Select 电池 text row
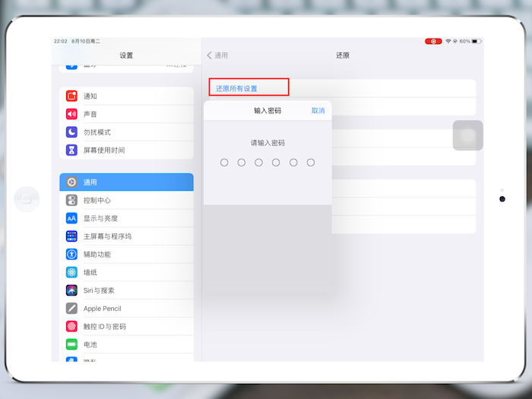The image size is (532, 399). tap(126, 344)
